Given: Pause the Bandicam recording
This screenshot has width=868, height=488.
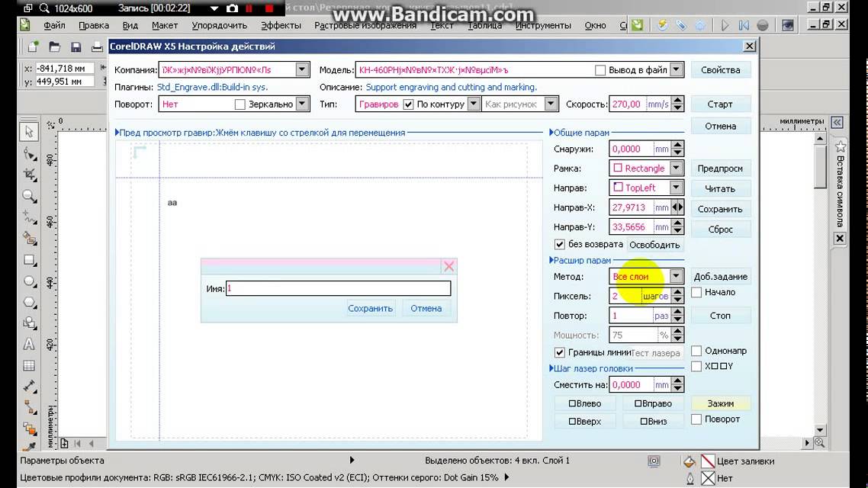Looking at the screenshot, I should coord(249,8).
